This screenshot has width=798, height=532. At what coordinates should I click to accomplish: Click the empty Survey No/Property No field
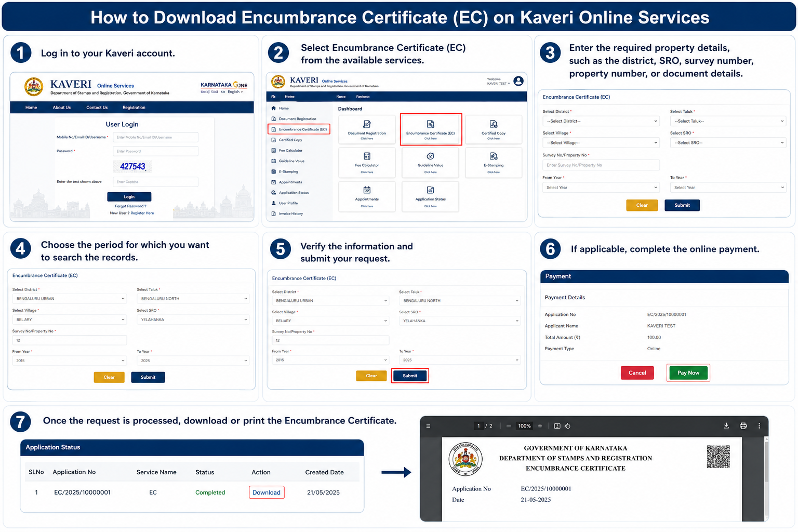pos(601,165)
